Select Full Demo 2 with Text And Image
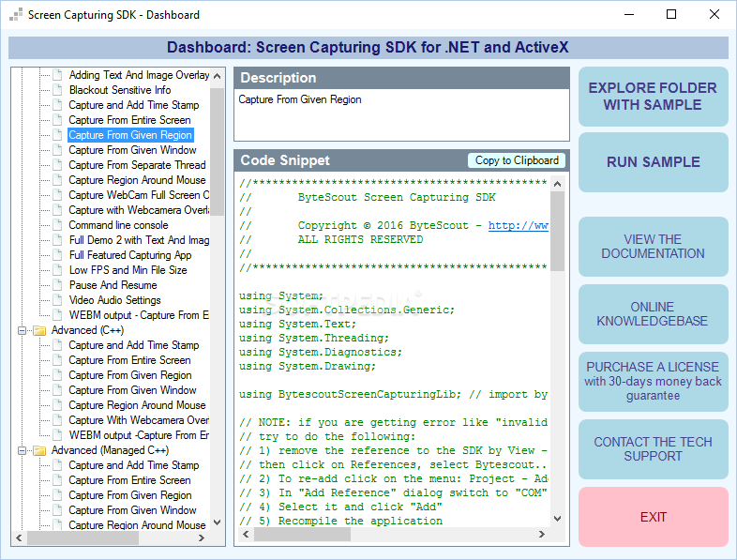 click(139, 240)
